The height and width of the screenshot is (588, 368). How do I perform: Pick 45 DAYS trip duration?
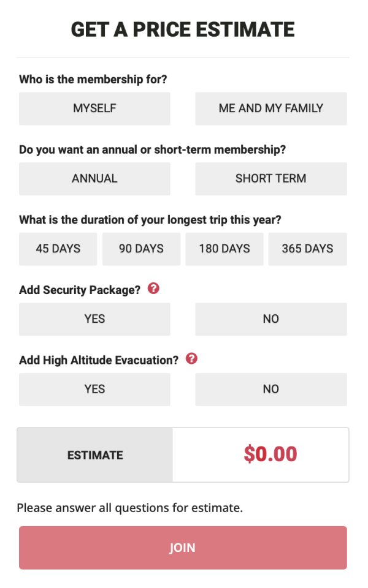pyautogui.click(x=58, y=249)
